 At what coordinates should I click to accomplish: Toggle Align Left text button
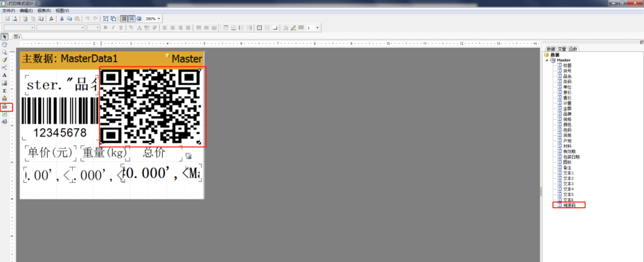click(165, 28)
